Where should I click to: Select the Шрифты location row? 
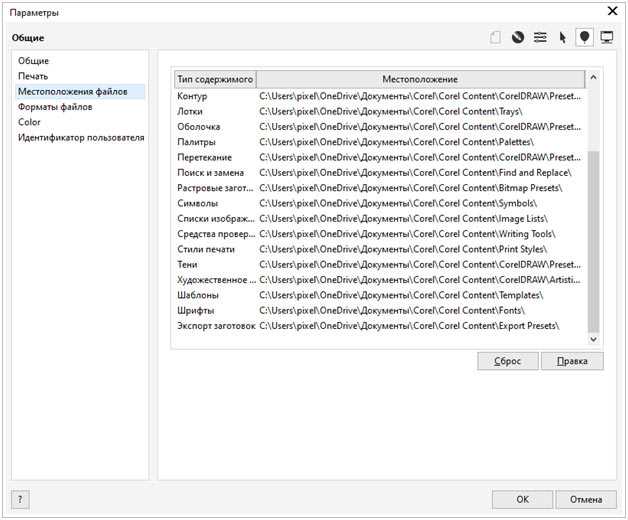193,310
